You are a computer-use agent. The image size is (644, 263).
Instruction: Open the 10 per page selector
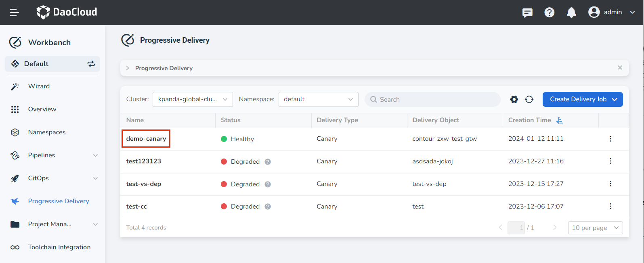coord(595,228)
